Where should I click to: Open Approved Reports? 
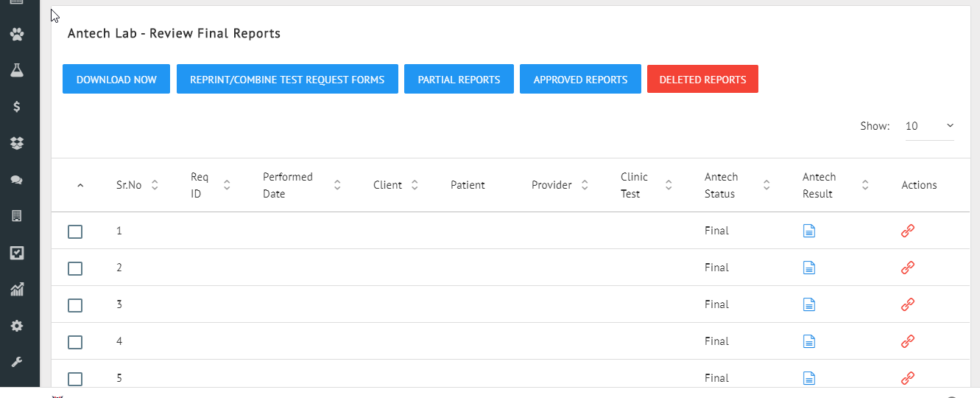pyautogui.click(x=580, y=79)
